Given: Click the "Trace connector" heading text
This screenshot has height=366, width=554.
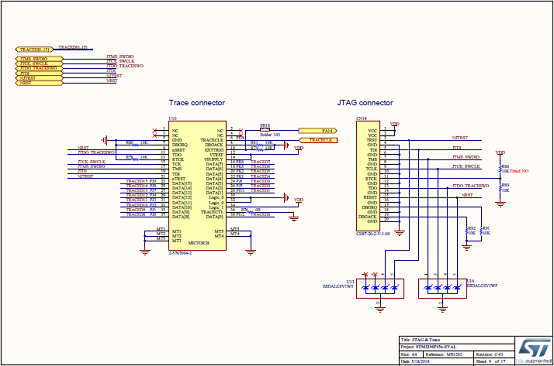Looking at the screenshot, I should pos(197,103).
